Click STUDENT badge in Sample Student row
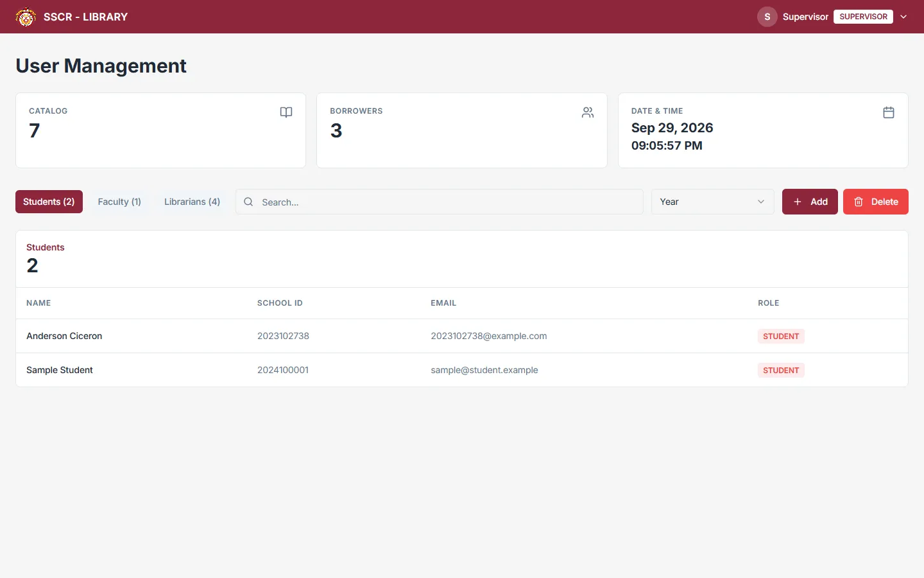924x578 pixels. pos(781,370)
